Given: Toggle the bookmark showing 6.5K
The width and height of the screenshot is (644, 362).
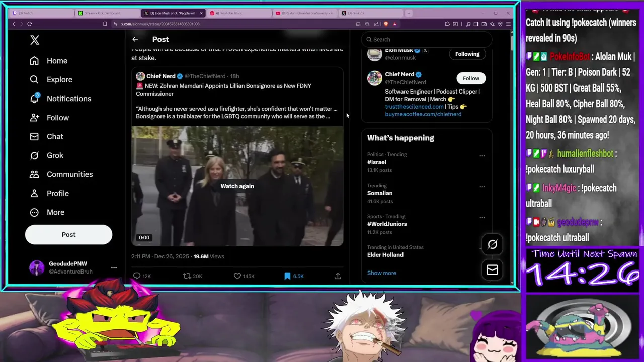Looking at the screenshot, I should tap(287, 276).
